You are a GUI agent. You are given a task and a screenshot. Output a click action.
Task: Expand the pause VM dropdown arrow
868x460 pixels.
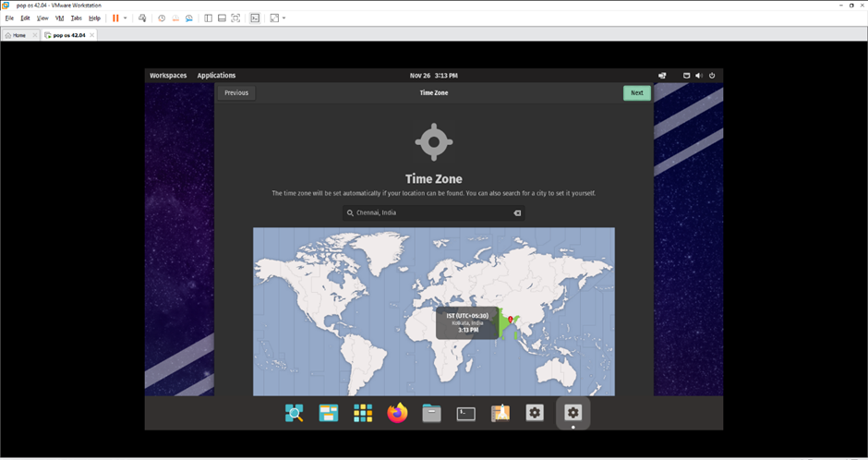coord(126,18)
